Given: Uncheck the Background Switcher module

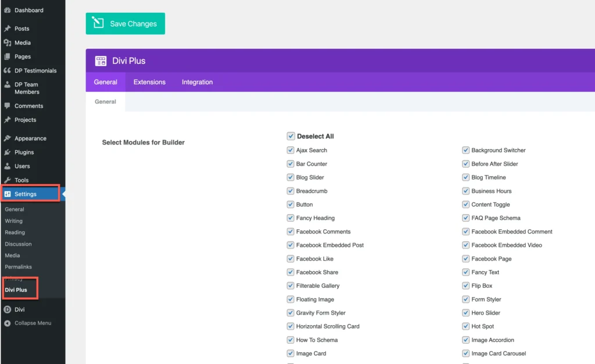Looking at the screenshot, I should click(465, 150).
